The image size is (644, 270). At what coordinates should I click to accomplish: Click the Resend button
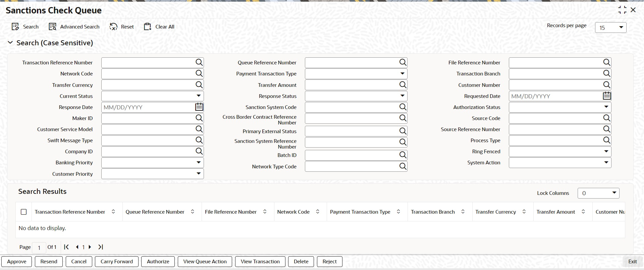point(49,262)
